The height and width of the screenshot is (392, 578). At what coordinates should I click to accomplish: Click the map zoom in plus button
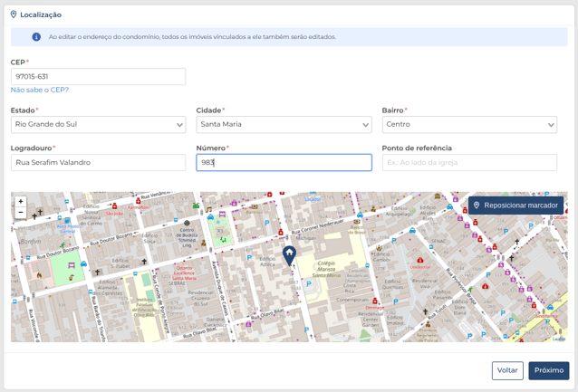[21, 202]
